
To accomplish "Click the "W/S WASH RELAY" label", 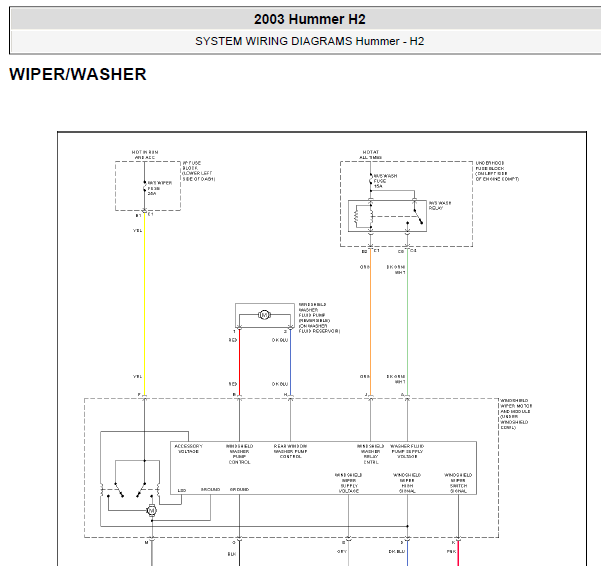I will coord(440,205).
